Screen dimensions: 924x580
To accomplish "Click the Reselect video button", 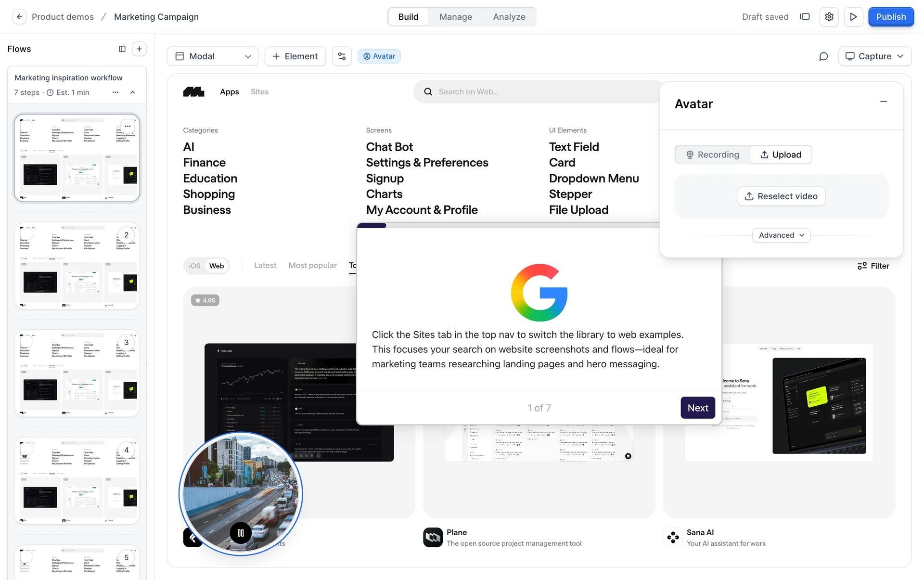I will (781, 196).
